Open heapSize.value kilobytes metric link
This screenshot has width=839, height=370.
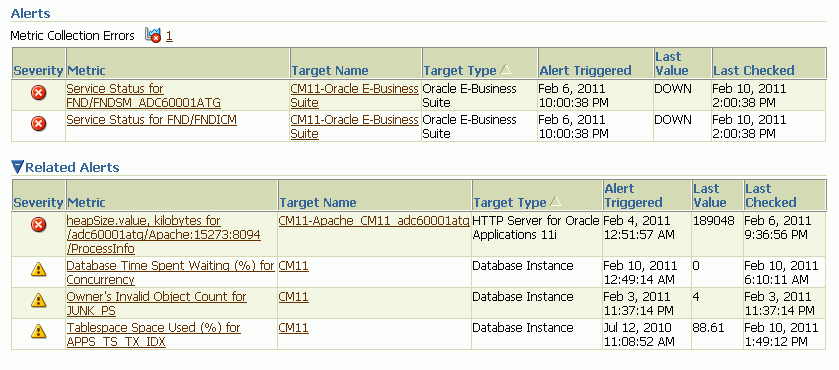(163, 235)
